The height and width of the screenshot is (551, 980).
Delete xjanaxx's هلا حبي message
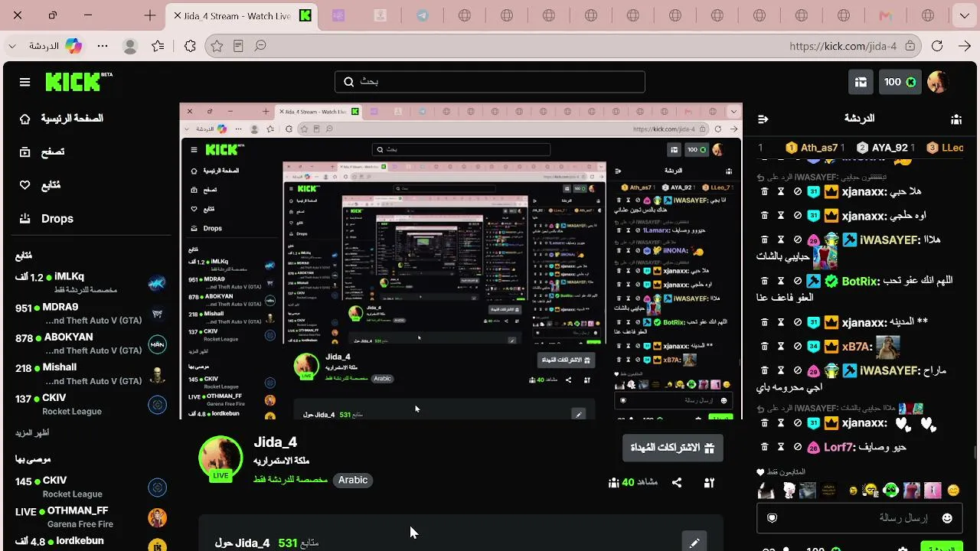point(764,192)
